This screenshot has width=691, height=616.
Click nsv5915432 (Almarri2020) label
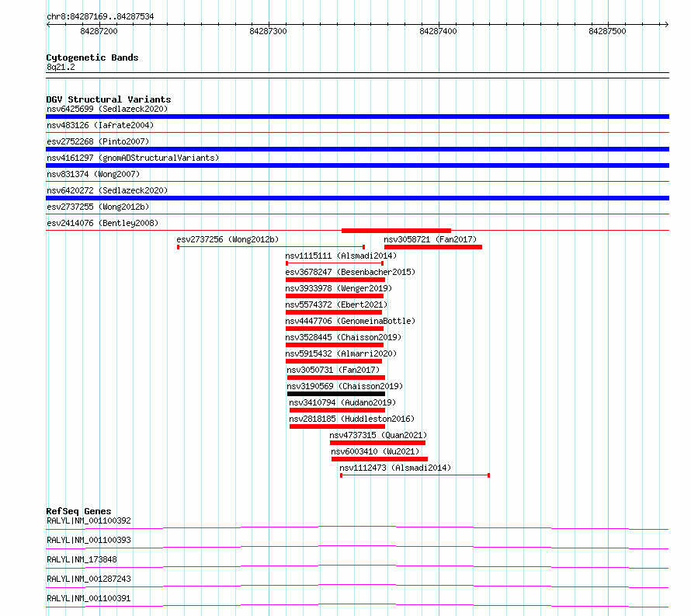click(341, 353)
